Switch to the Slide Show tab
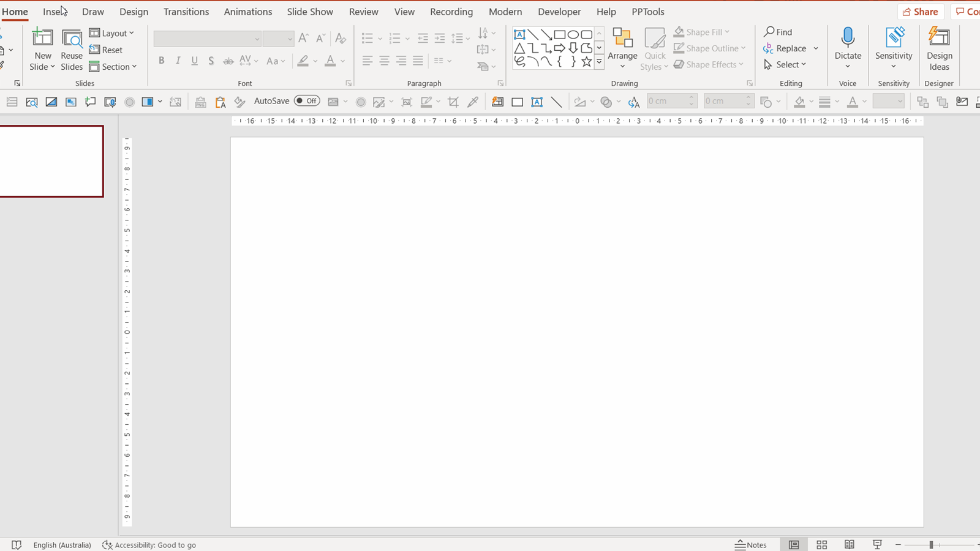This screenshot has height=551, width=980. click(x=310, y=12)
